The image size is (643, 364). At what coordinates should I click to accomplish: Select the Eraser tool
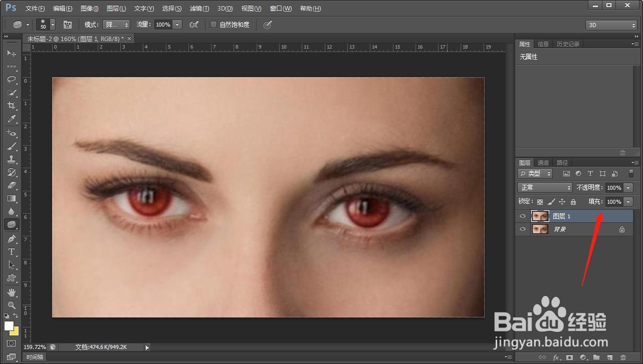pos(11,185)
